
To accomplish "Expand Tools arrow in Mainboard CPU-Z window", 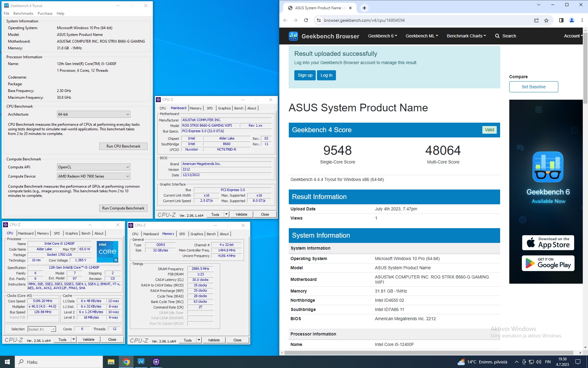I will pyautogui.click(x=226, y=214).
